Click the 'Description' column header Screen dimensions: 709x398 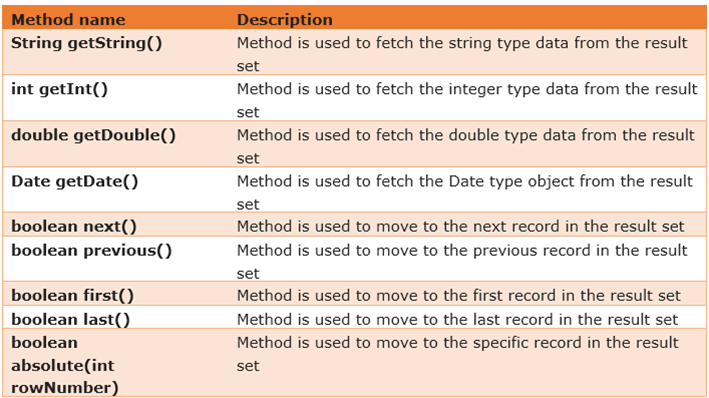click(x=285, y=19)
